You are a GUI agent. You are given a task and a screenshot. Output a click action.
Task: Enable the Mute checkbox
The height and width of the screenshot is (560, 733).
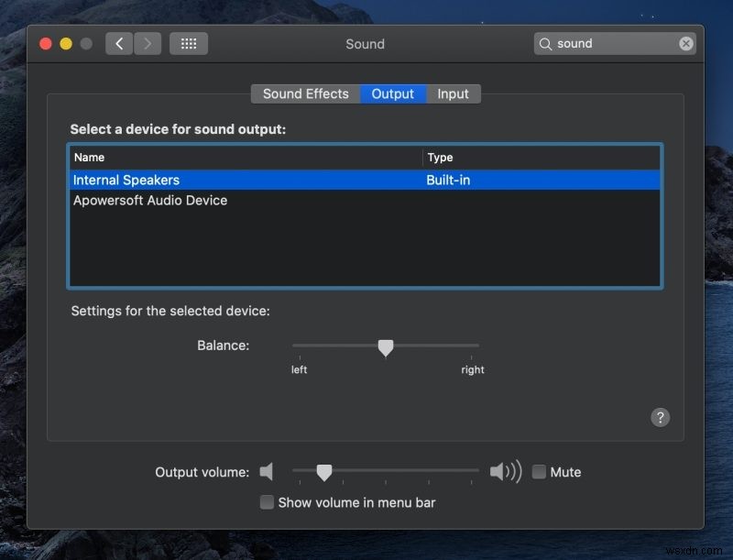539,471
